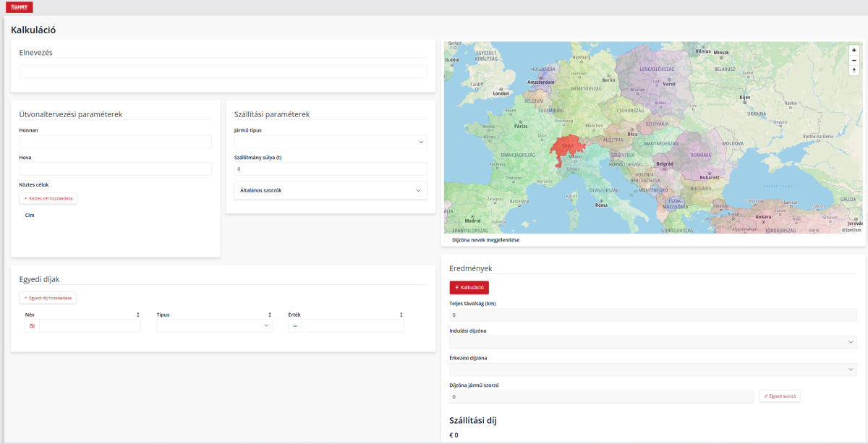Click the Ab text filter icon
This screenshot has height=444, width=868.
[x=32, y=326]
